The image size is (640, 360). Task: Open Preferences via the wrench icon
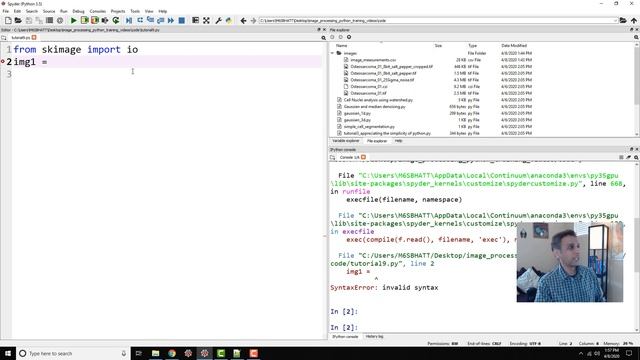pyautogui.click(x=218, y=20)
